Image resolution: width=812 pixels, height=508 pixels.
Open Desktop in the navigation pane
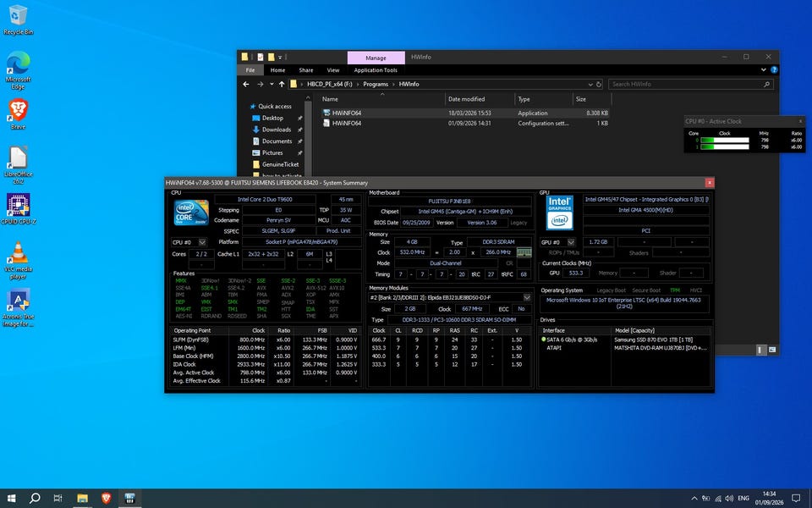click(x=272, y=119)
